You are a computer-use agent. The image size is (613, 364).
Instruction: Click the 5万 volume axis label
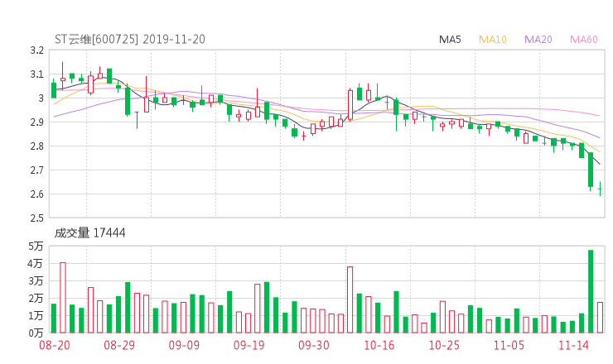pyautogui.click(x=36, y=246)
